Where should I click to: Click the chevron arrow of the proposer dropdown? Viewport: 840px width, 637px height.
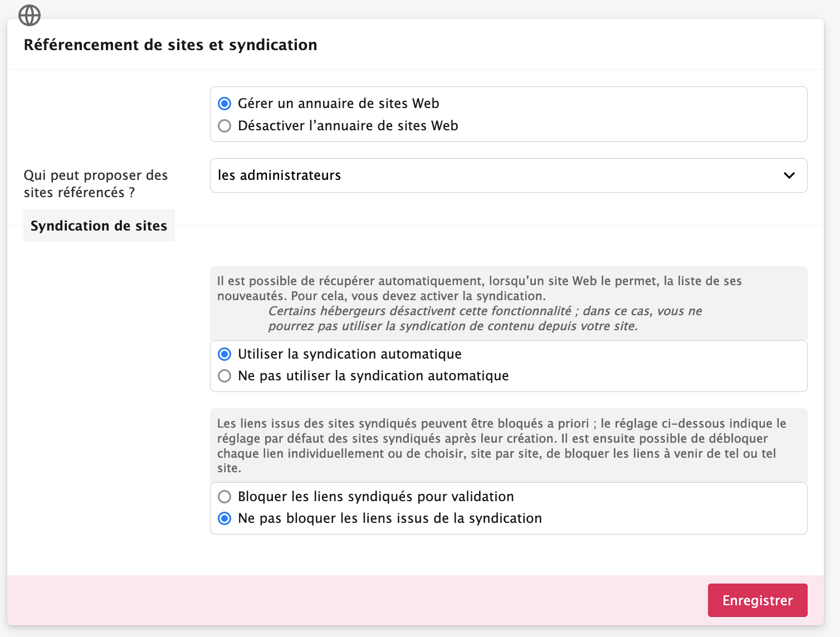click(789, 175)
